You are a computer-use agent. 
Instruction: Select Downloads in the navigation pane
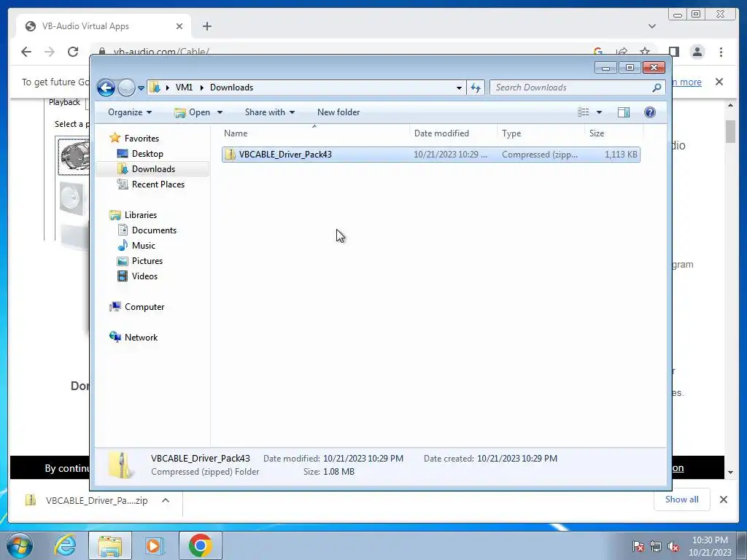tap(153, 169)
